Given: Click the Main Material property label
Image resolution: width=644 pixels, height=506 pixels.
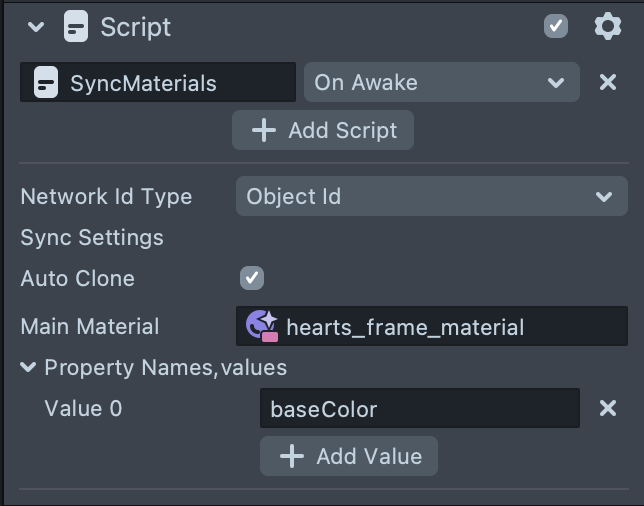Looking at the screenshot, I should click(90, 327).
